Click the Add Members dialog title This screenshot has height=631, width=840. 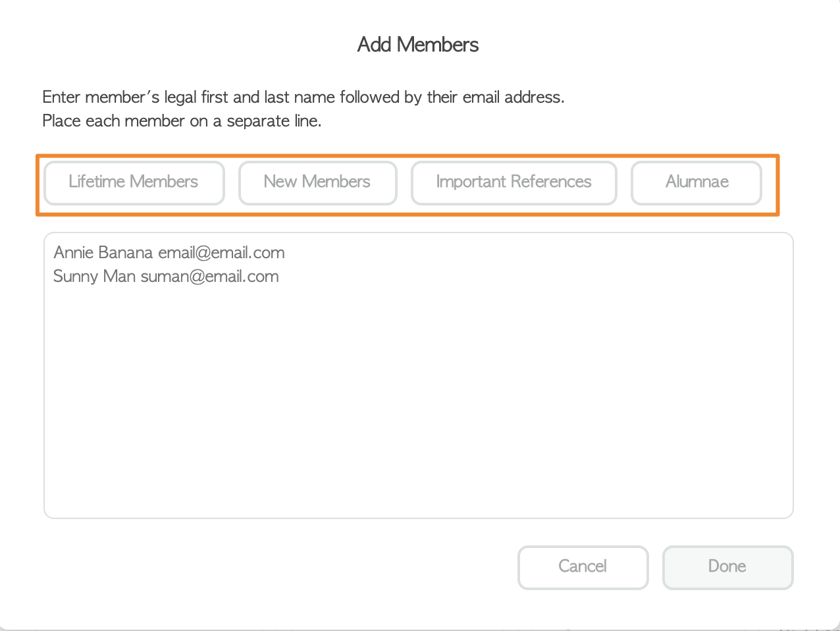pyautogui.click(x=418, y=45)
